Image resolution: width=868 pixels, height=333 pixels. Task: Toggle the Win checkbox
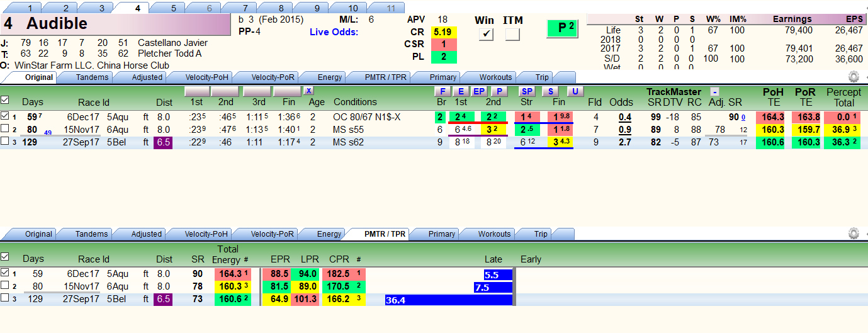(x=485, y=35)
